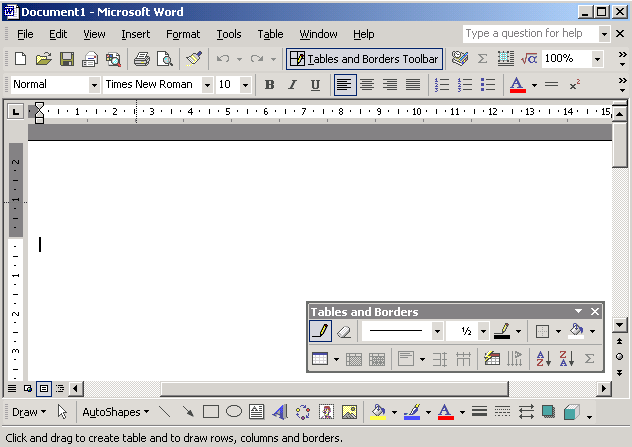Click the Table AutoFormat icon
Viewport: 632px width, 447px height.
(x=491, y=359)
